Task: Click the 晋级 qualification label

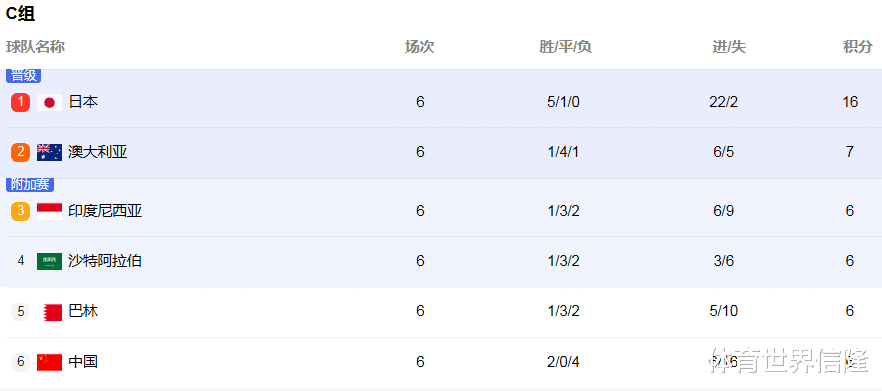Action: [x=24, y=75]
